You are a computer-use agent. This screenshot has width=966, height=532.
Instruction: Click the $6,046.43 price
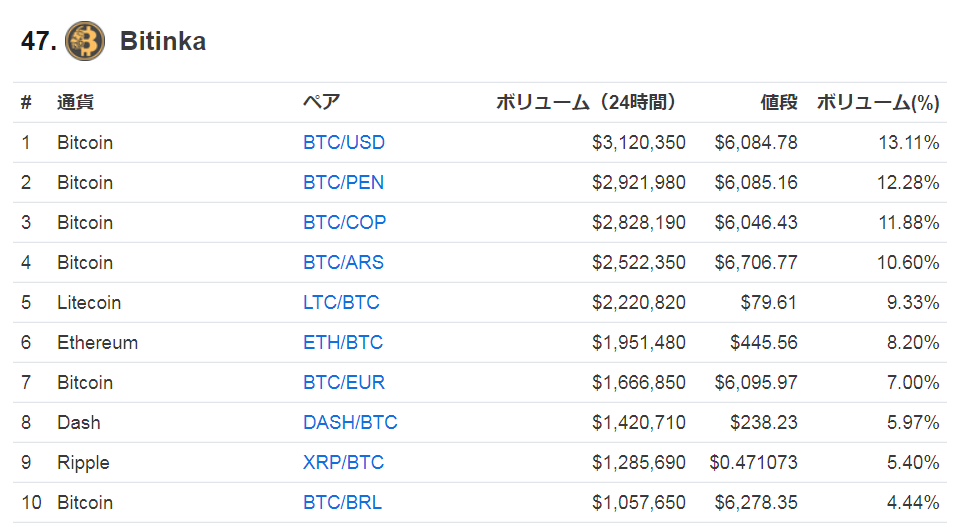click(x=756, y=222)
